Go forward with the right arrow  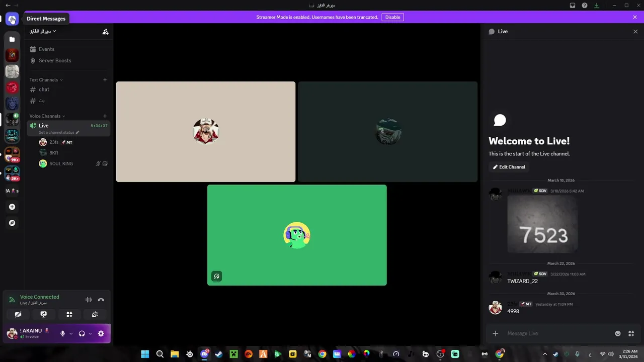(x=16, y=5)
